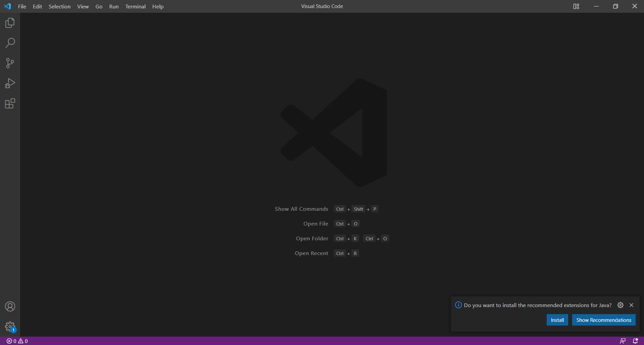
Task: Click the VS Code logo in title bar
Action: pos(7,6)
